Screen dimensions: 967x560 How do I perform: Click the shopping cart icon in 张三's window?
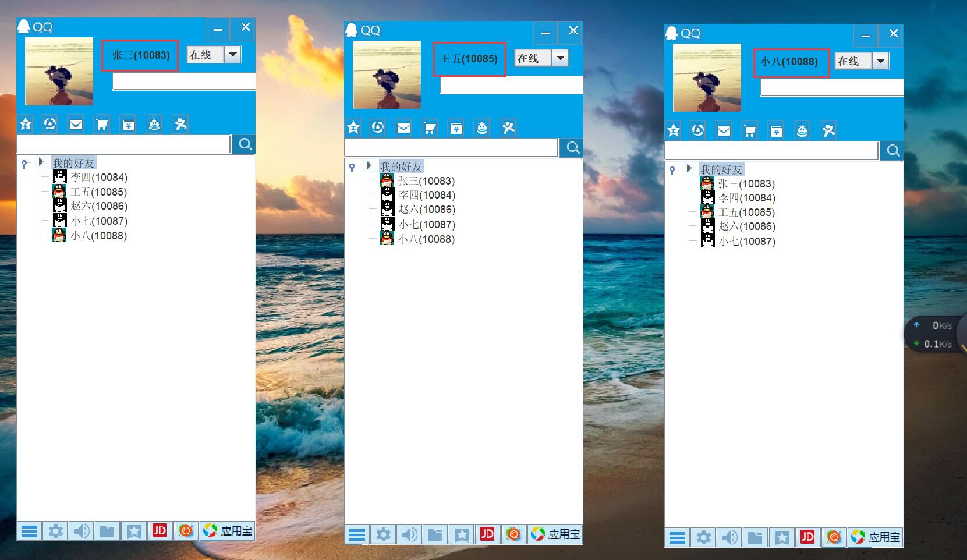point(102,125)
